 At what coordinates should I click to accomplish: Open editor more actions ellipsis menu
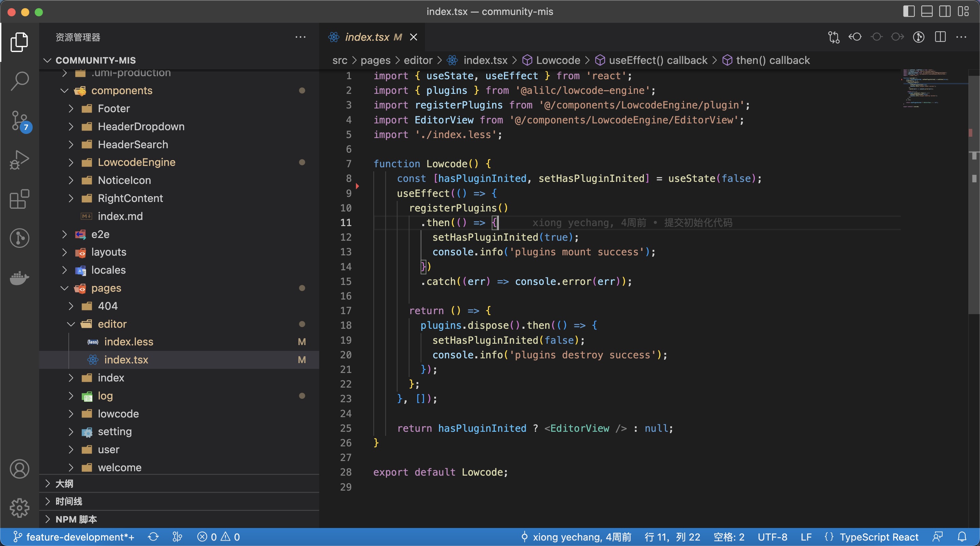tap(961, 37)
